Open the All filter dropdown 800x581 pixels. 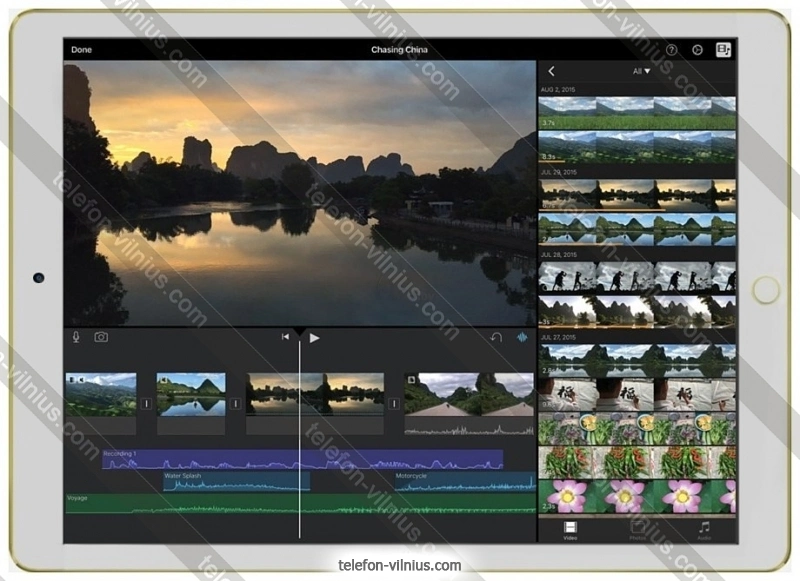pyautogui.click(x=641, y=71)
